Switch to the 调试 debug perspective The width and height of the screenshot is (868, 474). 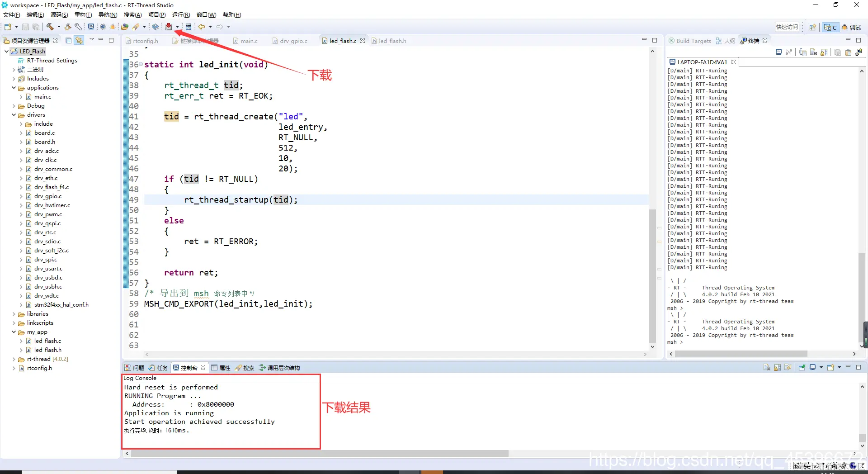click(851, 27)
